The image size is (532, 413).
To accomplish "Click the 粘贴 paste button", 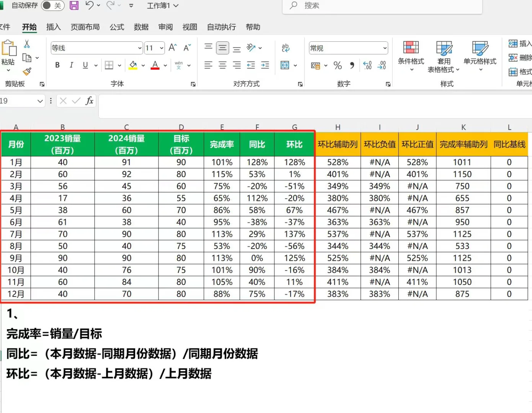I will click(9, 53).
